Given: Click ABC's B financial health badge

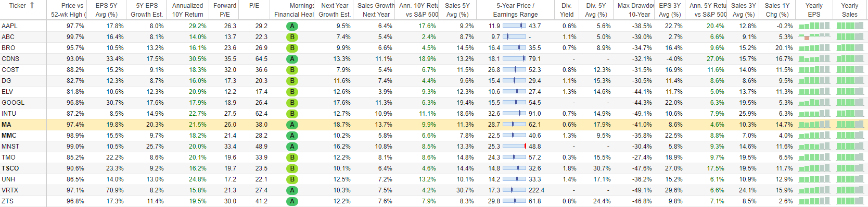Looking at the screenshot, I should (292, 37).
